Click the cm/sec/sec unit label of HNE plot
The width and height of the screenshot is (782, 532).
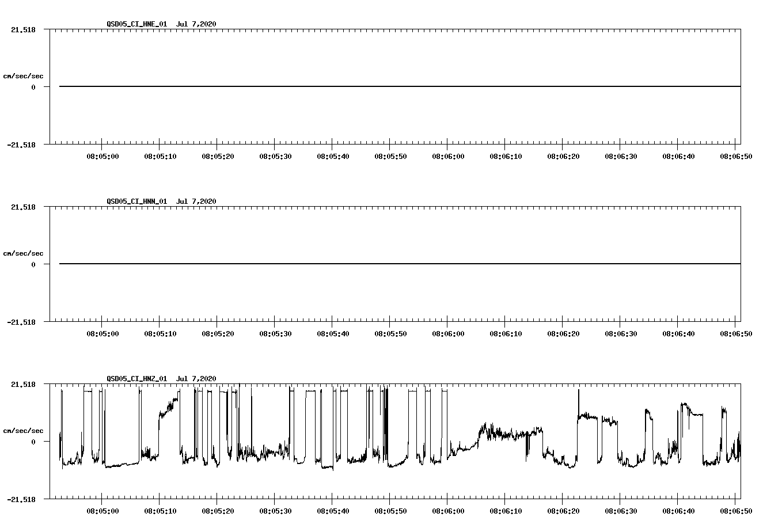pos(23,76)
